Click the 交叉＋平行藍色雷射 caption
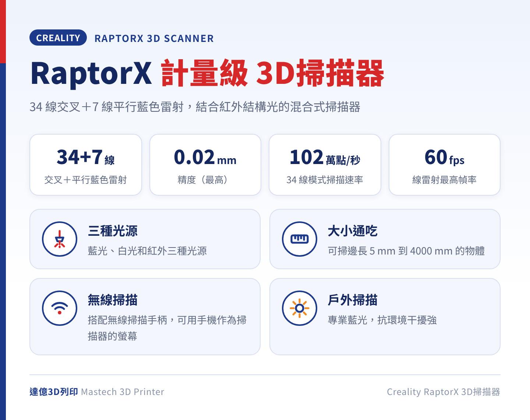Viewport: 530px width, 420px height. coord(85,180)
